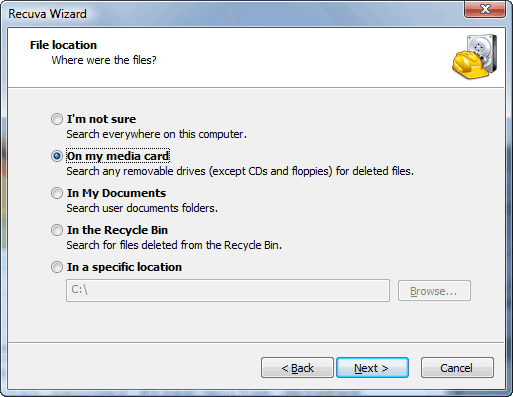Enable the "In a specific location" radio
The image size is (513, 397).
(x=57, y=267)
